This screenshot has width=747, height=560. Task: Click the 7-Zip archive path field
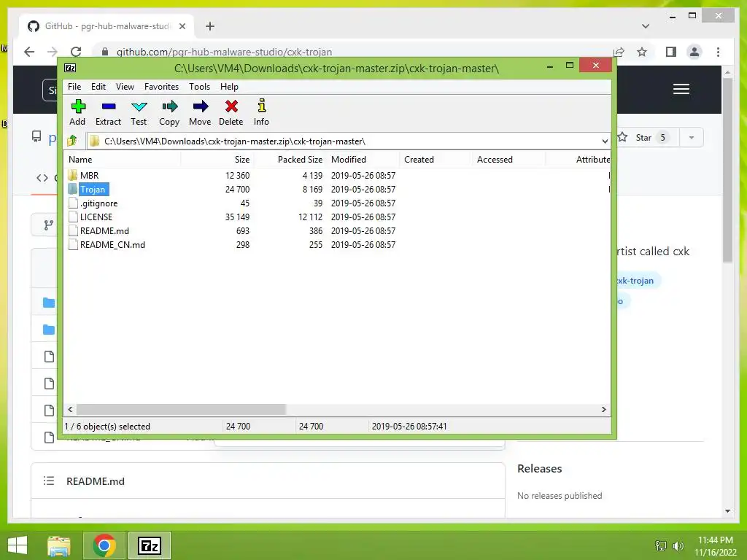(348, 141)
